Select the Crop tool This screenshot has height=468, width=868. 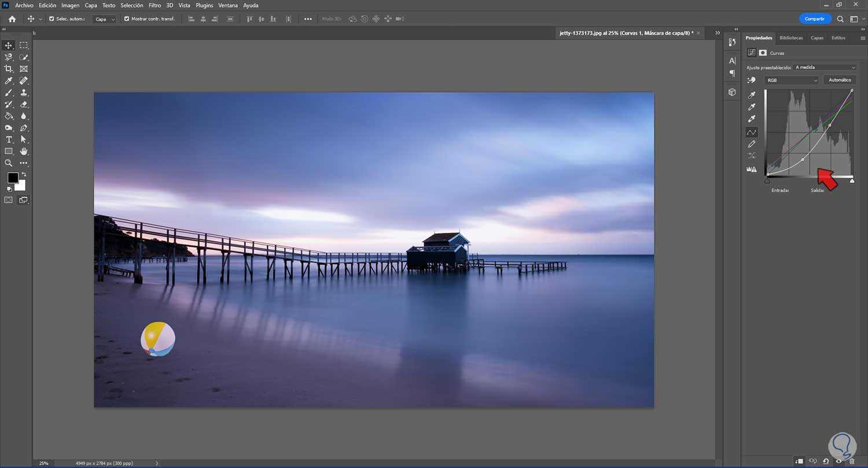tap(9, 69)
